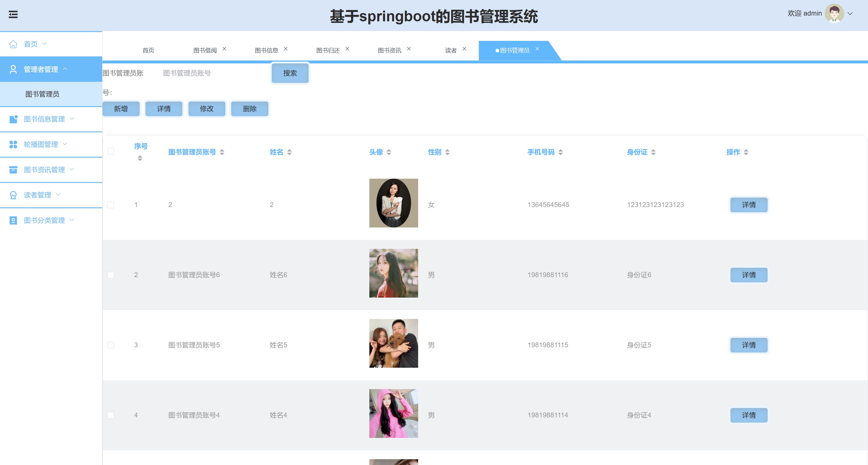
Task: Click the 管理者管理 user icon
Action: pyautogui.click(x=13, y=69)
